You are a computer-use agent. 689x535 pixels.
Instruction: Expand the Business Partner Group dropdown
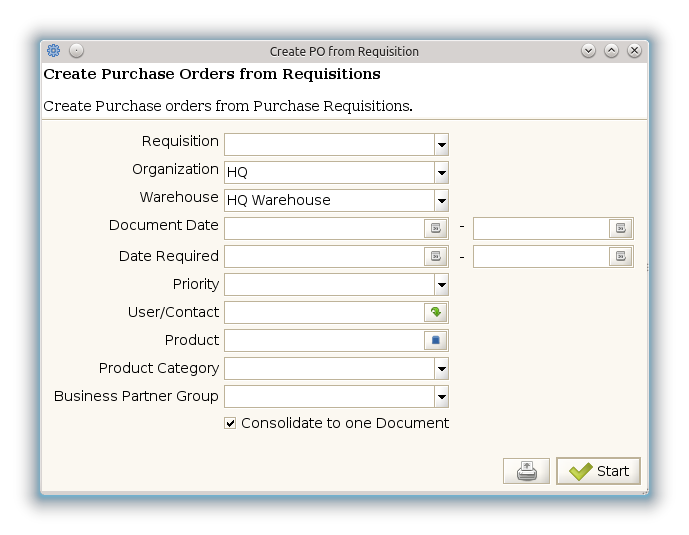pos(441,396)
